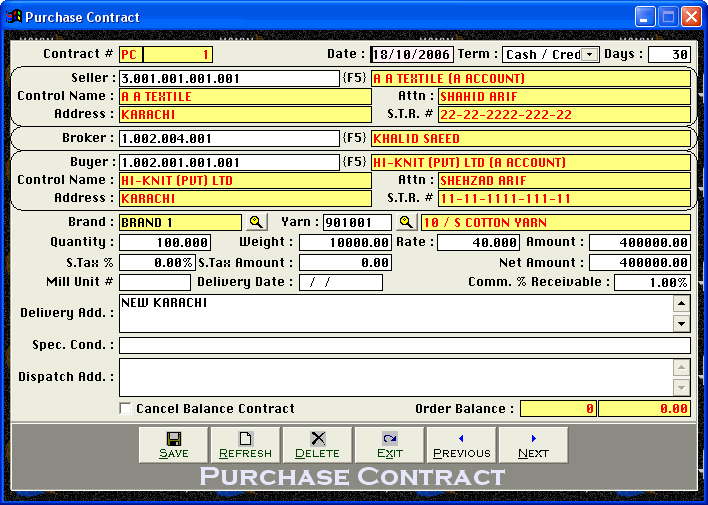708x505 pixels.
Task: Click the {F5} hint next to Broker
Action: 354,138
